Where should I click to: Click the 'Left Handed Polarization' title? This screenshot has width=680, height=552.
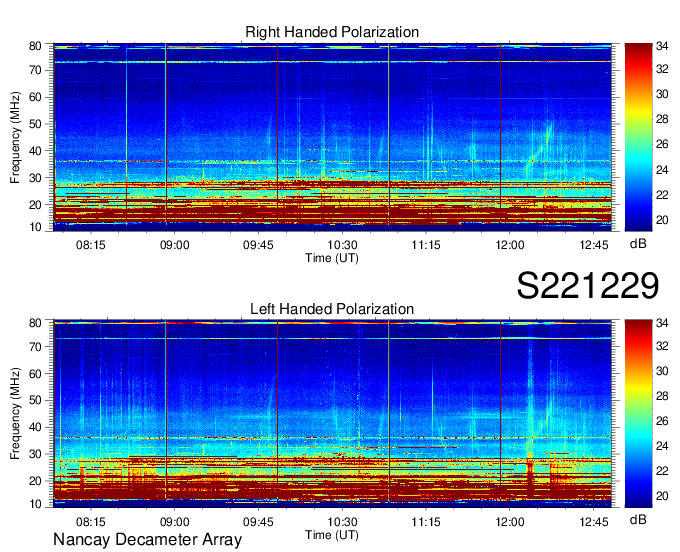point(332,309)
